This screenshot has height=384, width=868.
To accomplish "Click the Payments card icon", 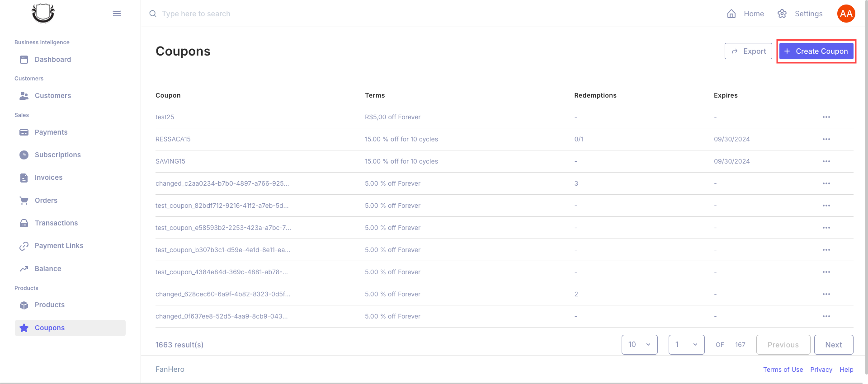I will pos(24,132).
